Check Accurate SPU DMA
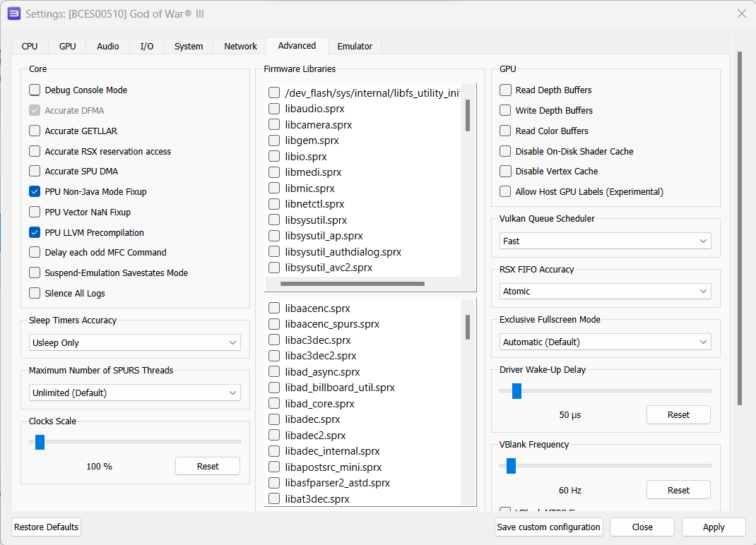This screenshot has width=756, height=545. 35,171
